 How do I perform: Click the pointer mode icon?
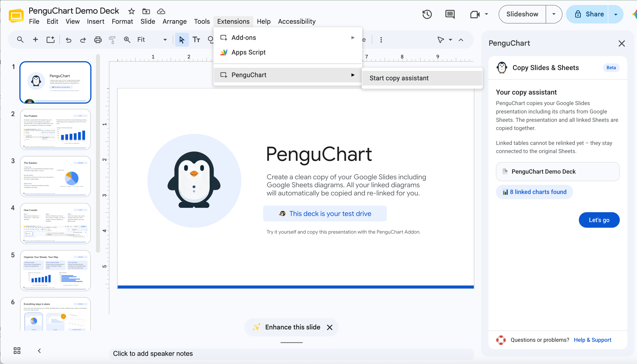440,40
